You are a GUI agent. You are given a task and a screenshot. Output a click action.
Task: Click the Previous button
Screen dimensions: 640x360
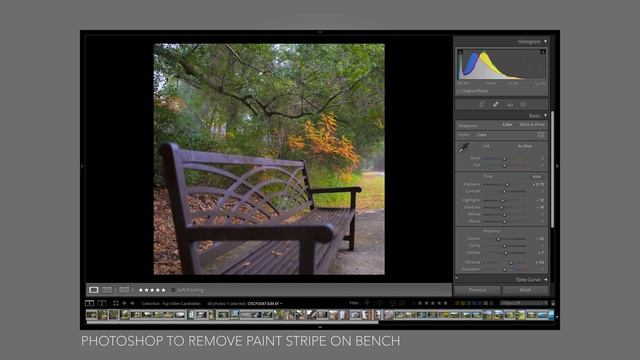(478, 290)
